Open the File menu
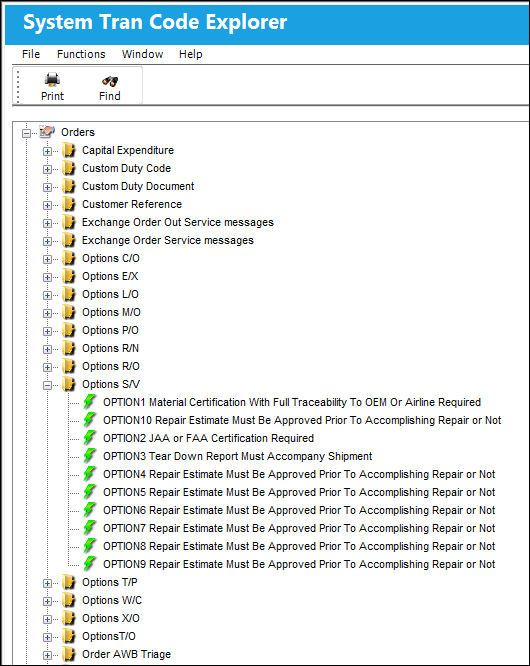Viewport: 530px width, 666px height. pyautogui.click(x=31, y=54)
